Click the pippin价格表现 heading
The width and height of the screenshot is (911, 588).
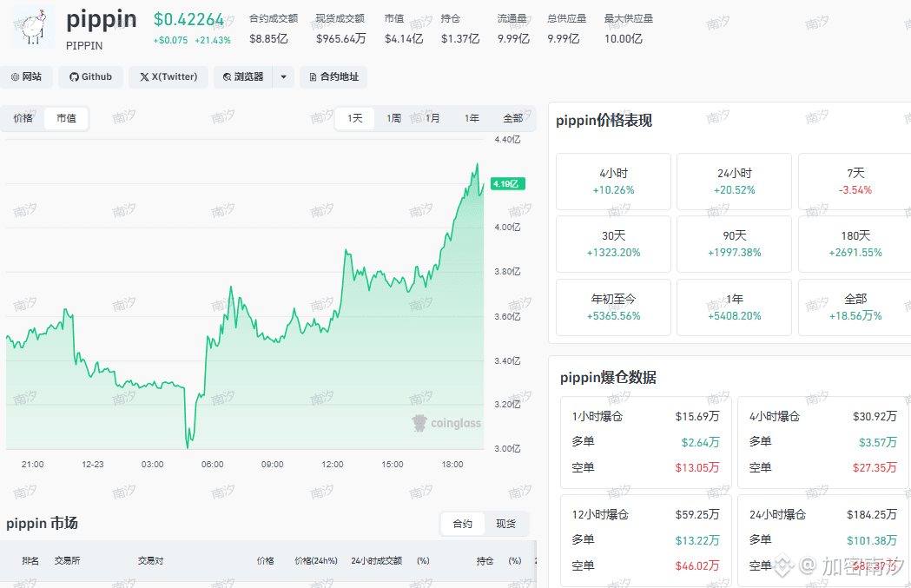coord(604,120)
